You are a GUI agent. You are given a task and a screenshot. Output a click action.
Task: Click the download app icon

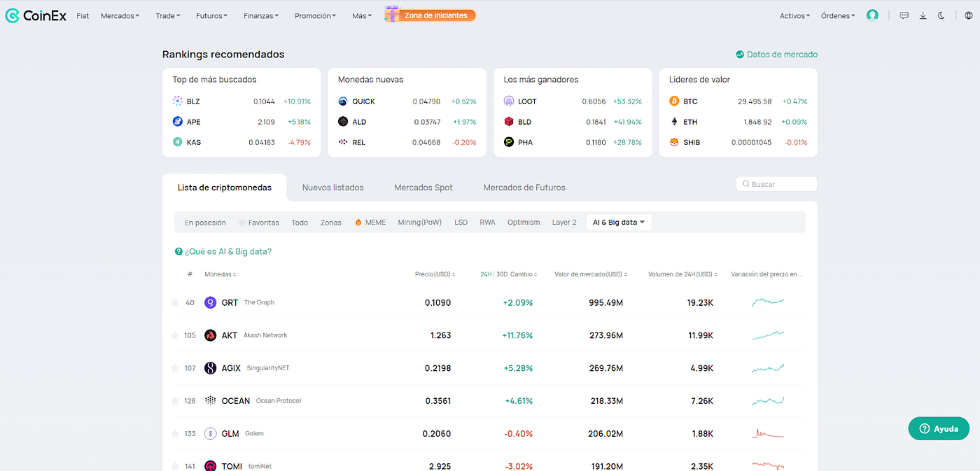tap(923, 15)
